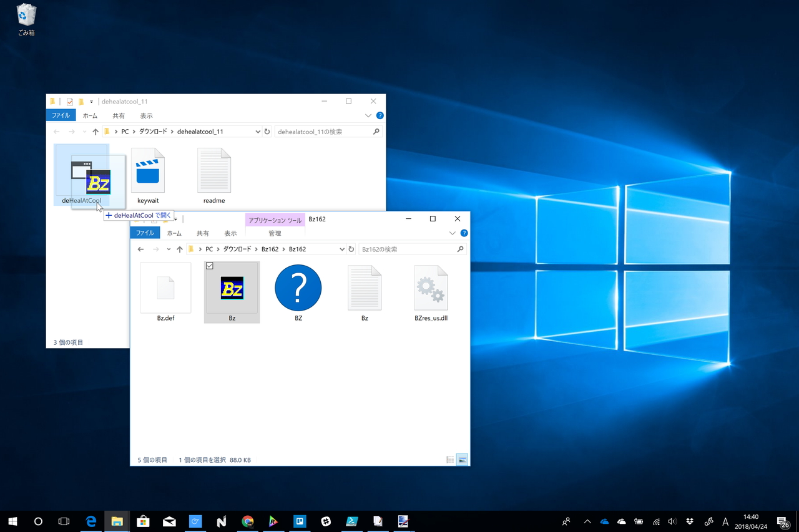Select the BZres_us.dll file
The image size is (799, 532).
click(x=431, y=292)
